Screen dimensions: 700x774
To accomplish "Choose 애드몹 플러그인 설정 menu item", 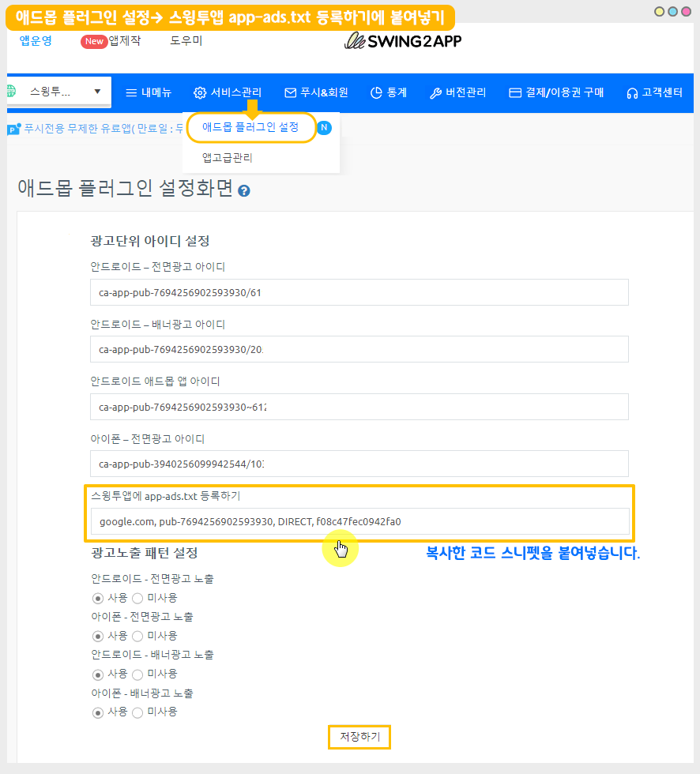I will [x=250, y=127].
